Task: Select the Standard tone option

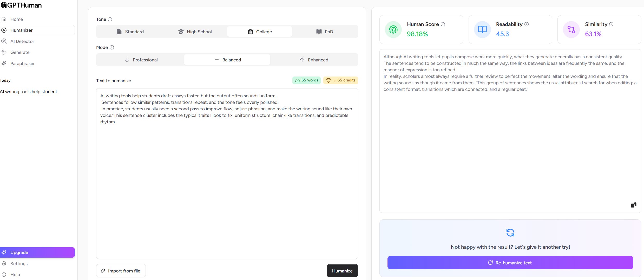Action: click(x=130, y=32)
